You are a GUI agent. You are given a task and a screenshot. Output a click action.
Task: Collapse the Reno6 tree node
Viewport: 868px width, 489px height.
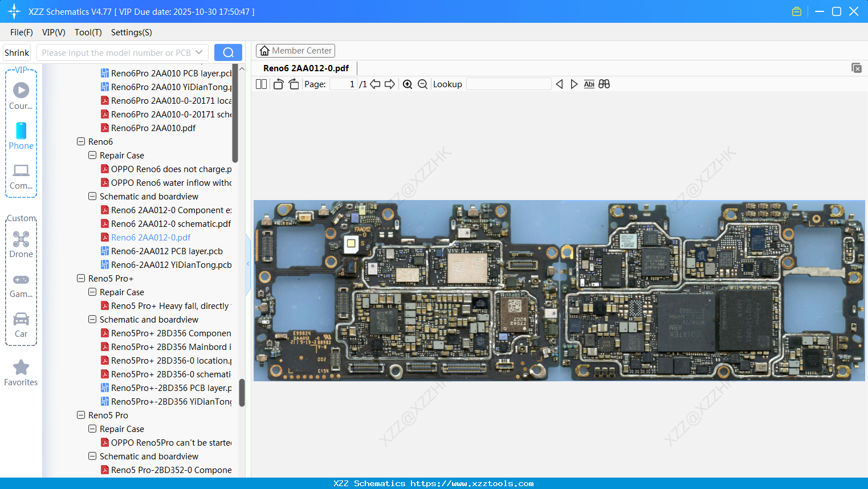(81, 141)
